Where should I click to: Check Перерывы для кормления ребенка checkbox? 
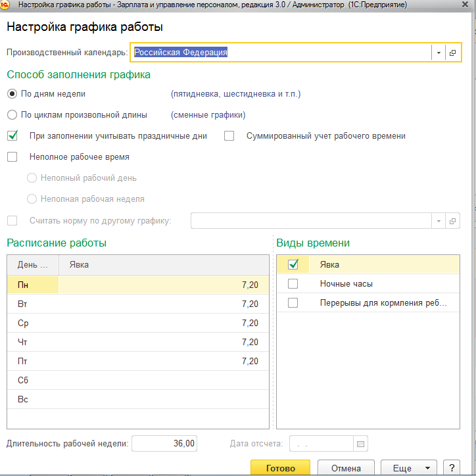coord(293,303)
